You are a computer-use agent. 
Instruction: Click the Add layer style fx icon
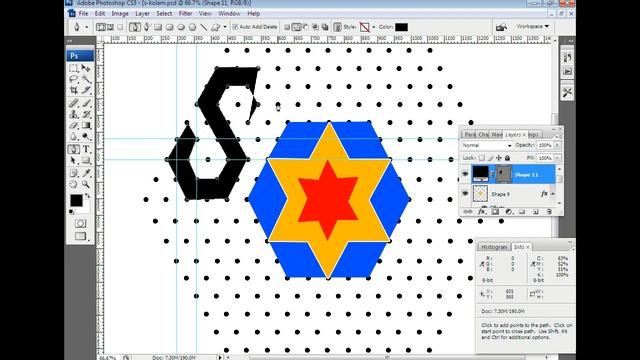482,211
